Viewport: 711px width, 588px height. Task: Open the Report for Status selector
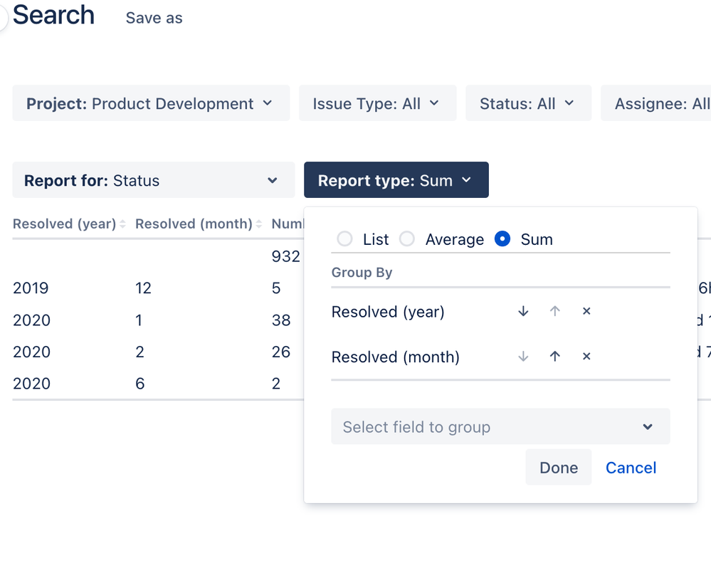coord(153,181)
